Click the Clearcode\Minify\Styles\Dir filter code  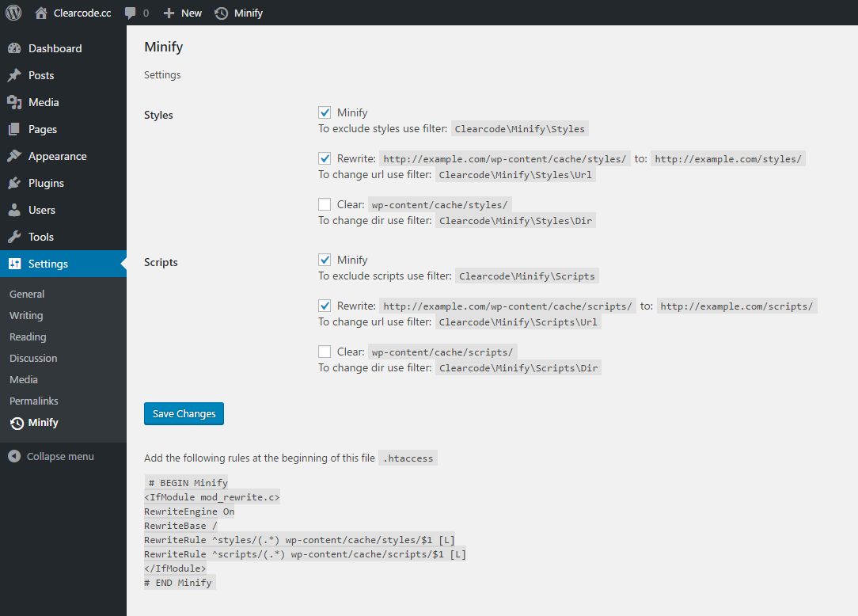(x=515, y=221)
